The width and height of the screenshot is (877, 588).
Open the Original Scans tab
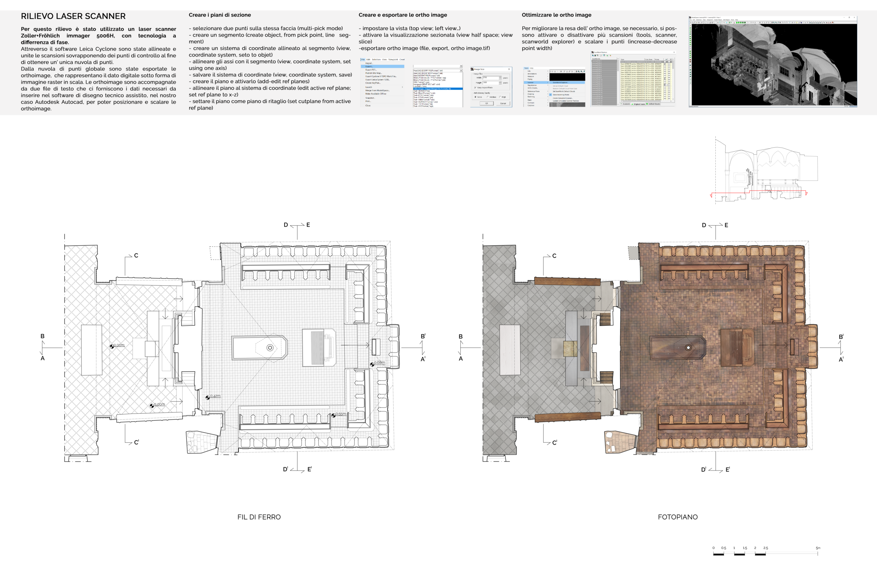[638, 104]
